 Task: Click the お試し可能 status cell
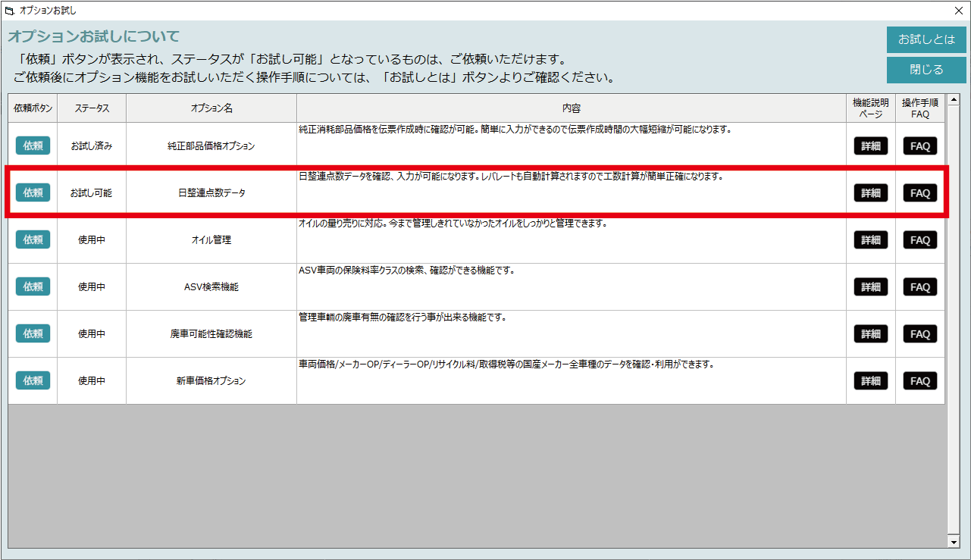(92, 193)
